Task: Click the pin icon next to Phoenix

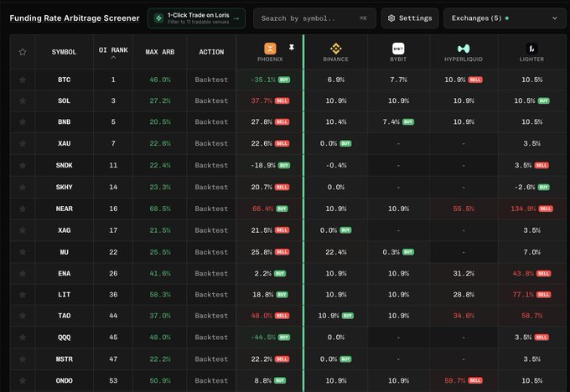Action: (x=291, y=47)
